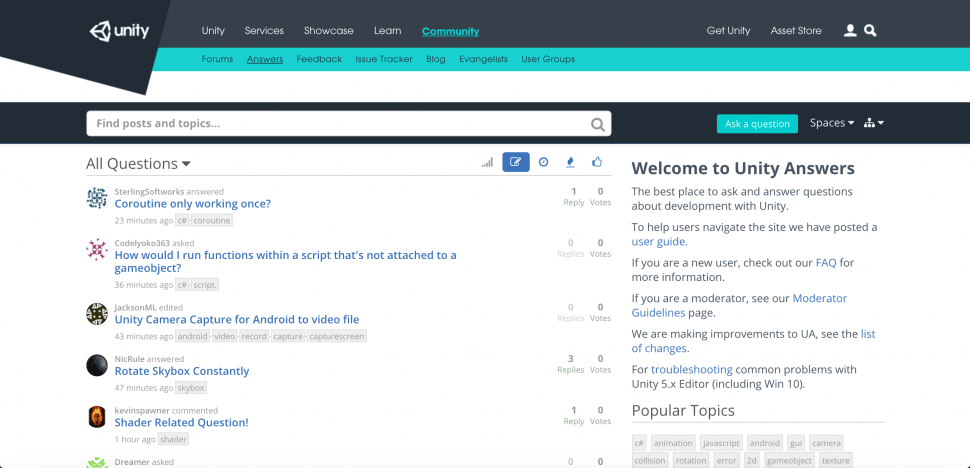Expand the All Questions dropdown
Viewport: 970px width, 468px height.
point(138,164)
